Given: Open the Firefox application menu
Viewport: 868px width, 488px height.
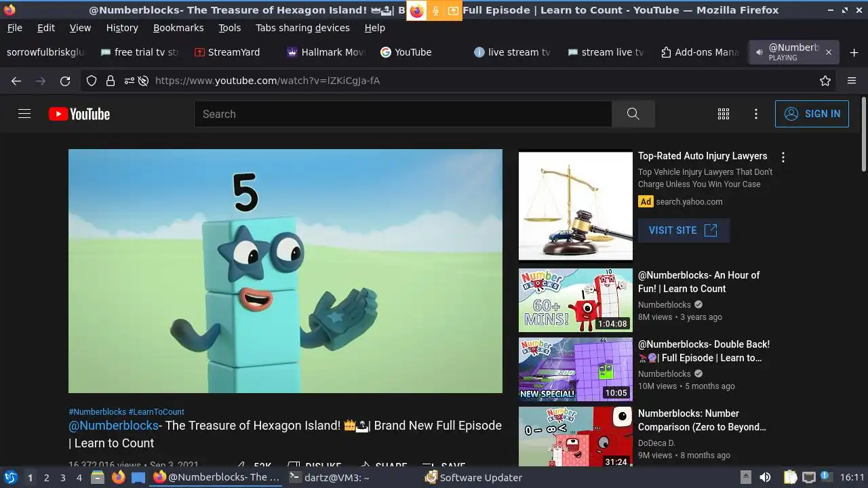Looking at the screenshot, I should [x=852, y=81].
